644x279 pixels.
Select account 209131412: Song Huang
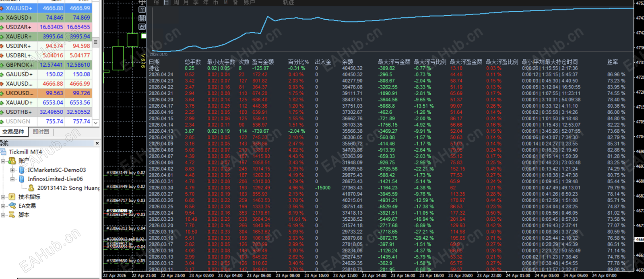68,188
